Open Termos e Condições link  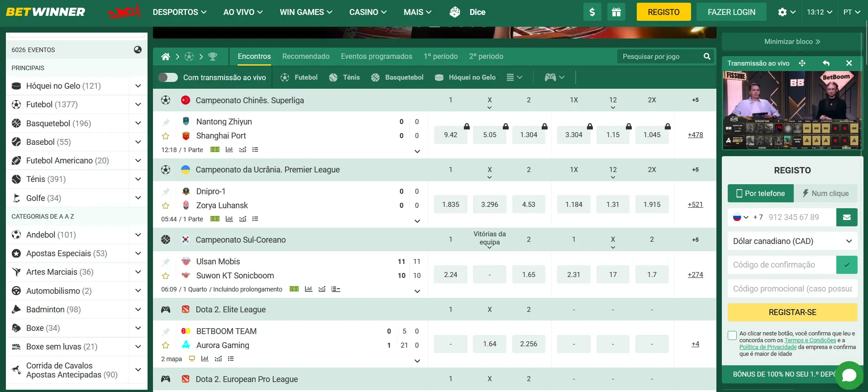[x=810, y=340]
